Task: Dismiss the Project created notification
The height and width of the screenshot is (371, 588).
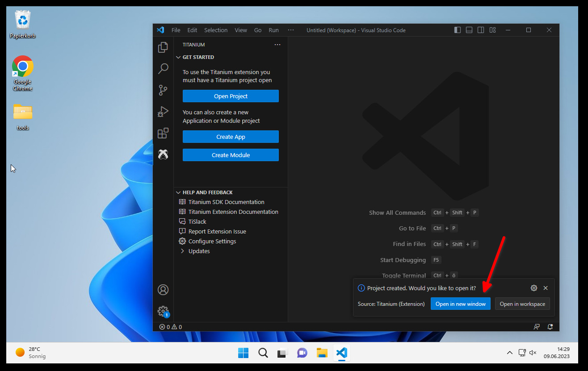Action: [546, 288]
